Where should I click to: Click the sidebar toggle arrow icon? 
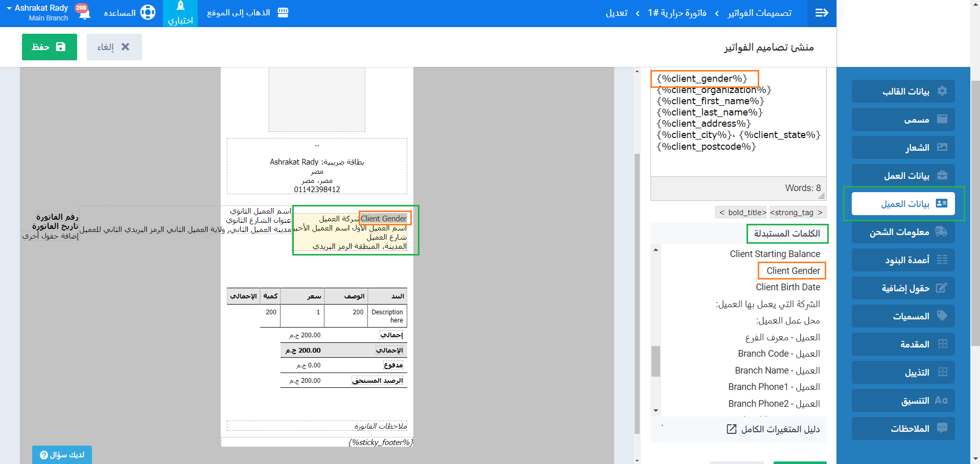click(x=822, y=13)
